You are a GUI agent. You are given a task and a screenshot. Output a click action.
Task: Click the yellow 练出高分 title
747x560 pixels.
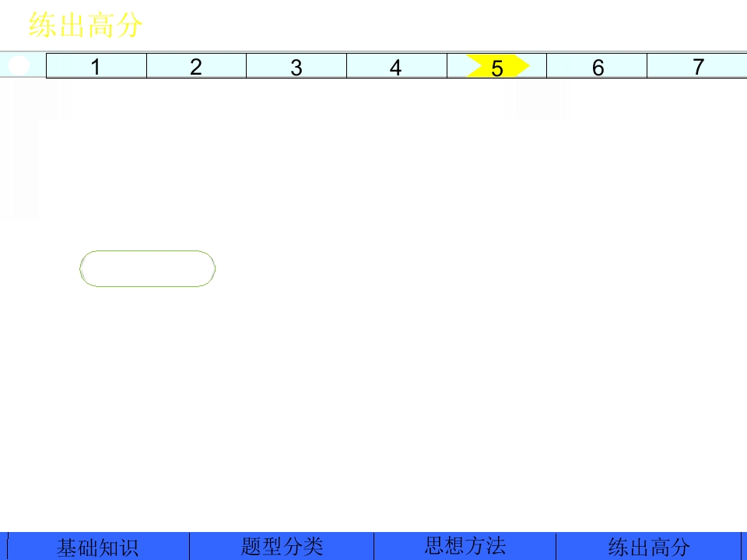click(x=86, y=25)
